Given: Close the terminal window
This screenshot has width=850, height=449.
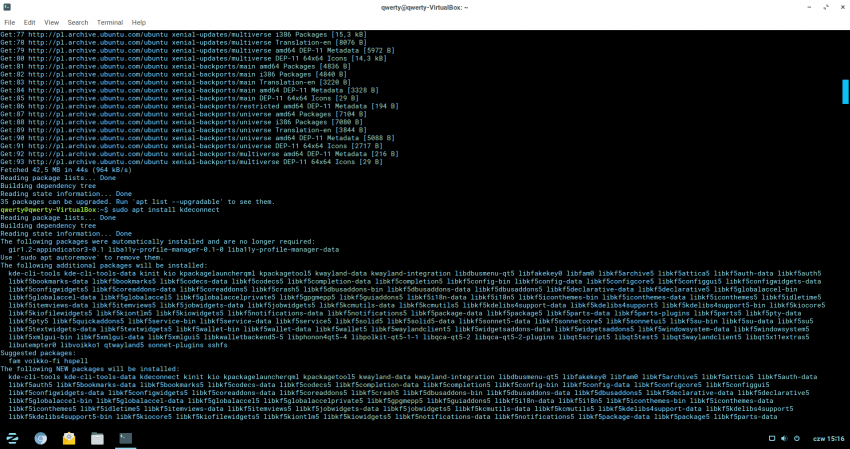Looking at the screenshot, I should [841, 8].
